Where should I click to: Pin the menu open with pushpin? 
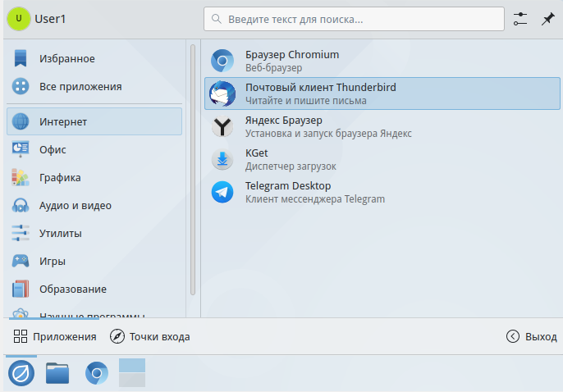pyautogui.click(x=547, y=18)
